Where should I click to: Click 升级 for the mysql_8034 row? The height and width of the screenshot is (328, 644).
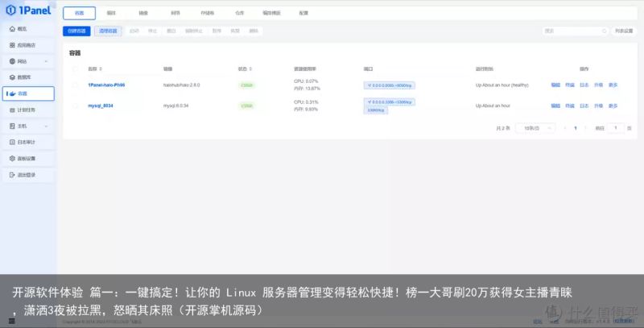598,106
